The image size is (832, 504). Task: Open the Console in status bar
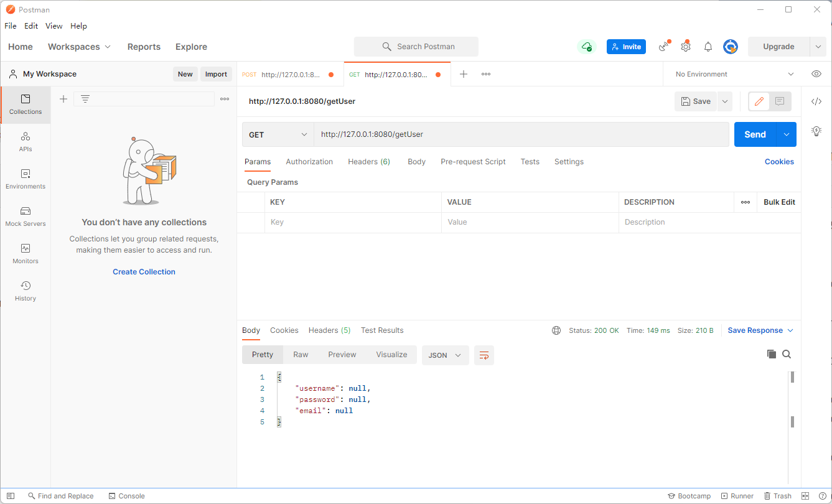pyautogui.click(x=126, y=496)
